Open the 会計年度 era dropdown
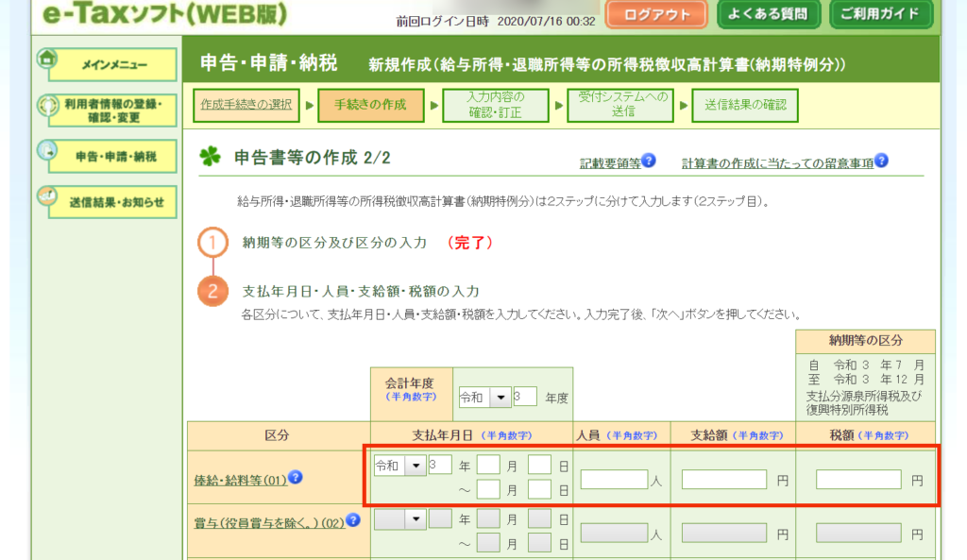Image resolution: width=967 pixels, height=560 pixels. 500,398
